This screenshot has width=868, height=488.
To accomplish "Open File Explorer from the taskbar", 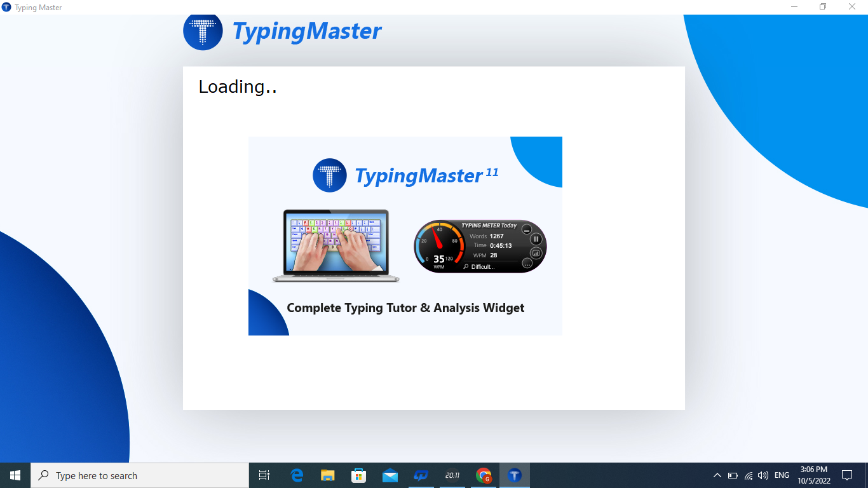I will click(x=328, y=475).
